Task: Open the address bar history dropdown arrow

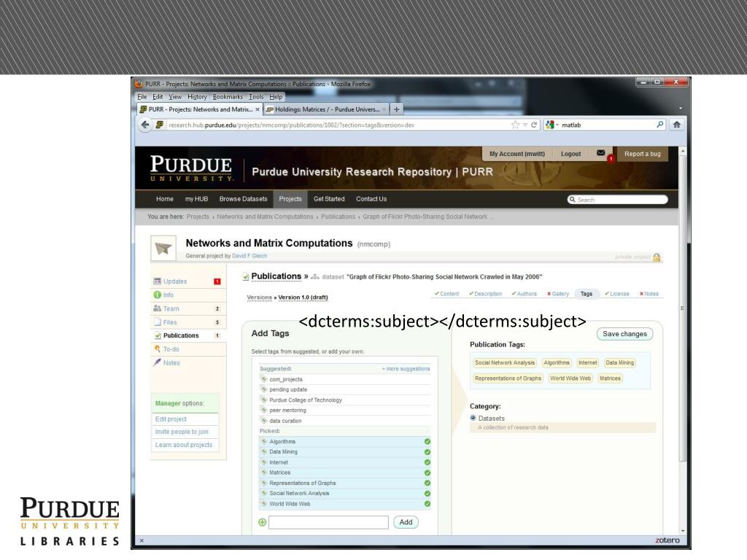Action: [525, 125]
